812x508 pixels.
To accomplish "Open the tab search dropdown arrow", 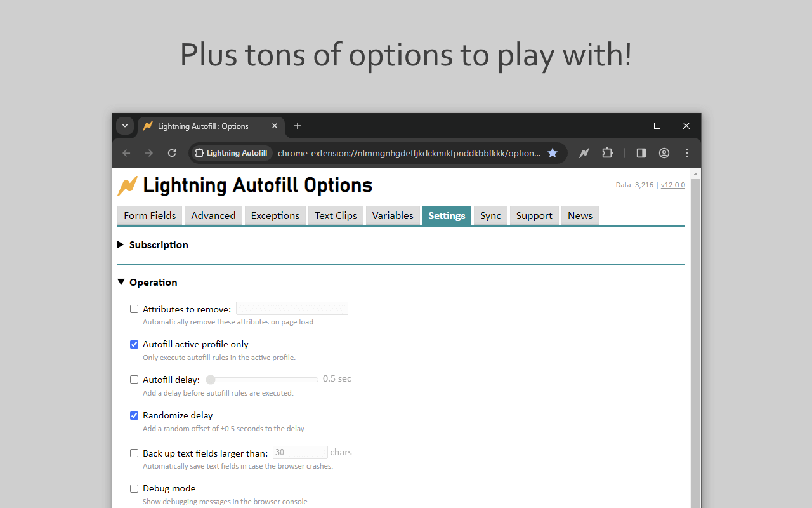I will coord(125,126).
